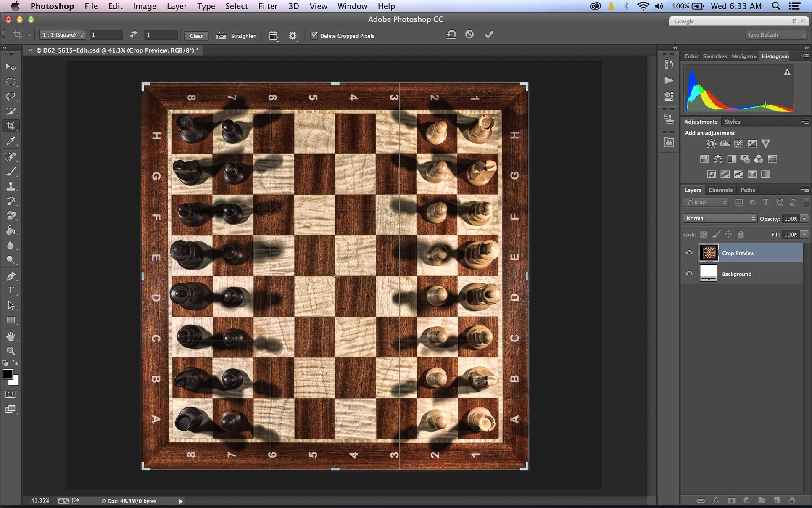The image size is (812, 508).
Task: Open the Filter menu
Action: (x=268, y=6)
